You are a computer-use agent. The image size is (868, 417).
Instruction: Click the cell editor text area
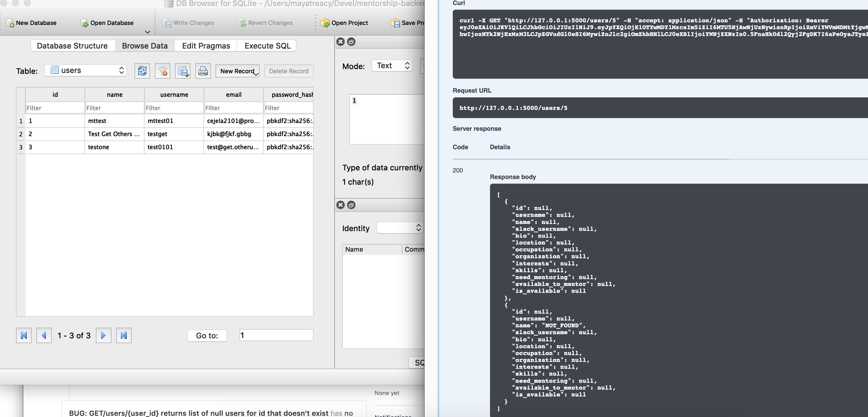click(x=387, y=119)
